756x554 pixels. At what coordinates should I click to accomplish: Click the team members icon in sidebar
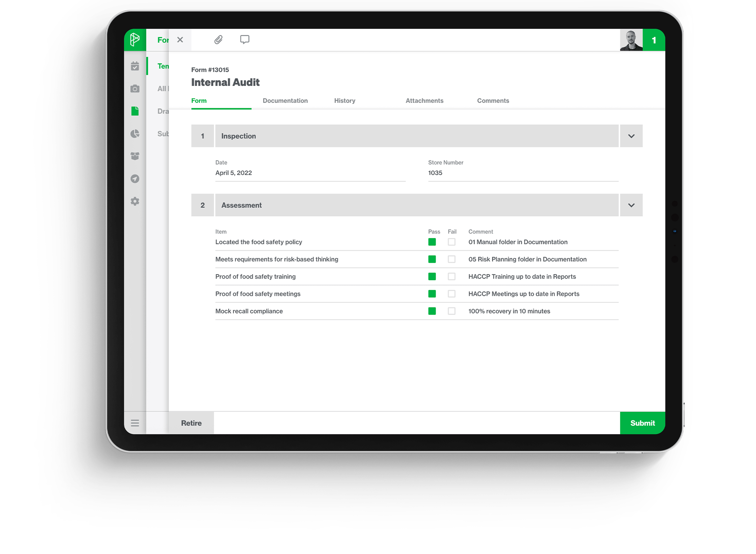135,156
